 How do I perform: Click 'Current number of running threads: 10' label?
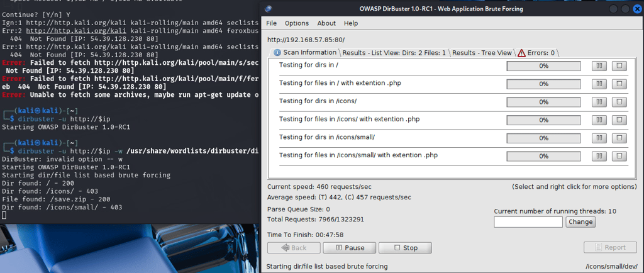pyautogui.click(x=555, y=211)
